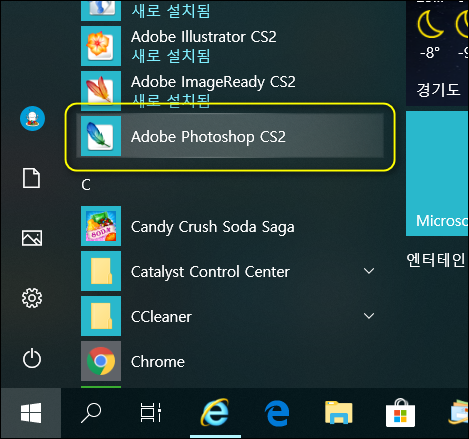Select the Candy Crush Soda Saga label
Screen dimensions: 469x439
[213, 227]
